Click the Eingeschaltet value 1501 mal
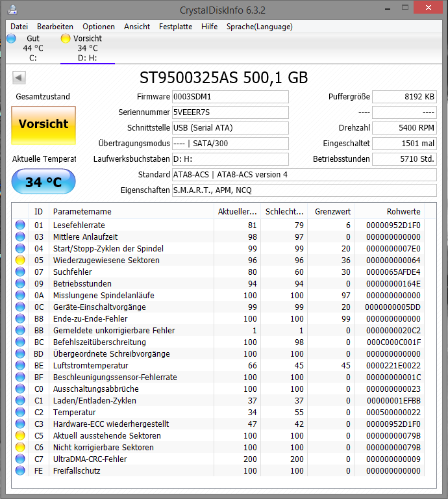 [404, 144]
